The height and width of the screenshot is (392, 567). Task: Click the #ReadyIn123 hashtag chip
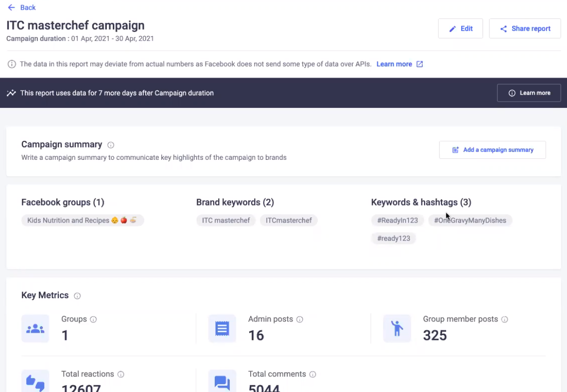[397, 220]
